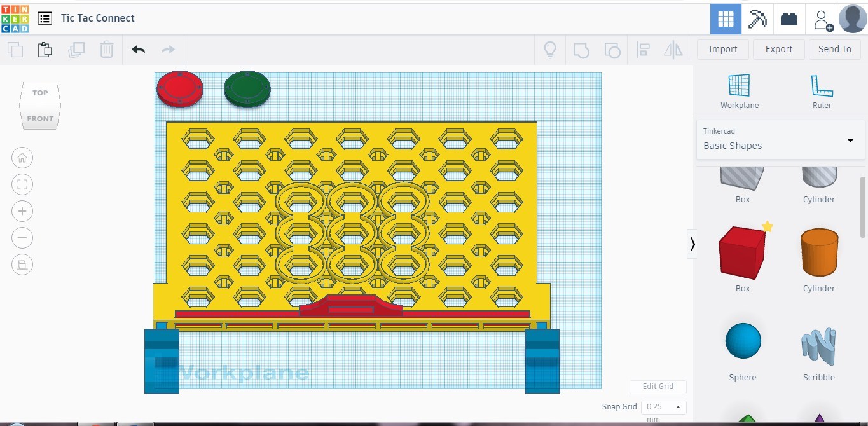Open the Blocks pickaxe mode
Screen dimensions: 868x426
757,19
